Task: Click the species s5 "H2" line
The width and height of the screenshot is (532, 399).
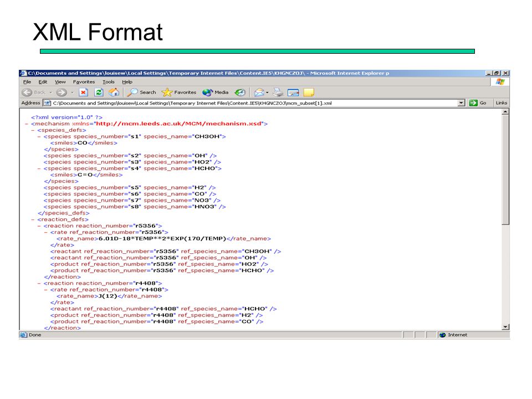Action: point(130,188)
